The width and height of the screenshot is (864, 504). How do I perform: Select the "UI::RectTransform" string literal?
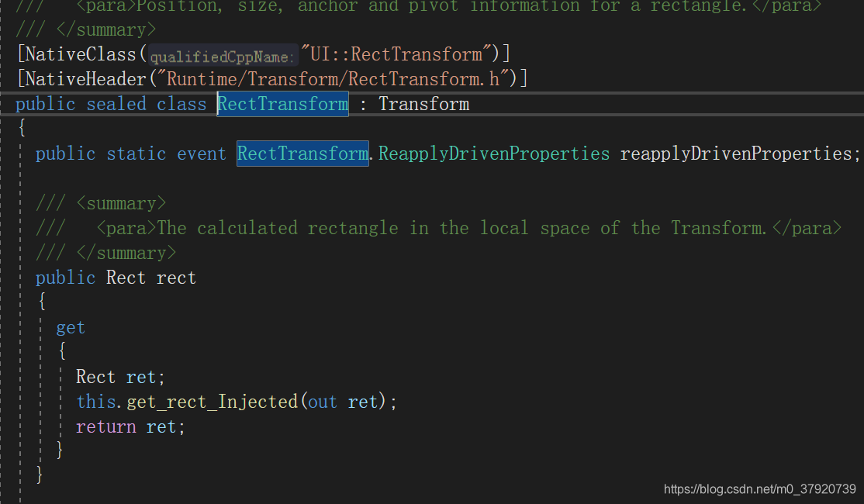point(394,54)
